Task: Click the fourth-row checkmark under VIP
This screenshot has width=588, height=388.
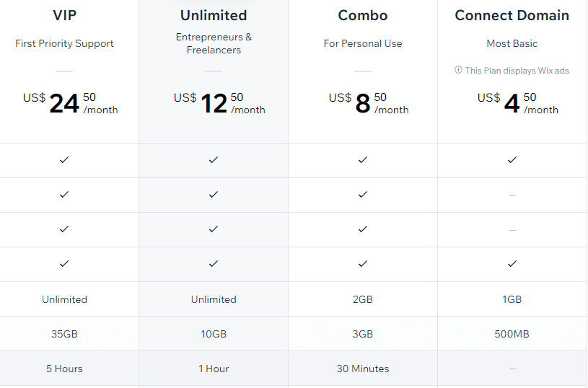Action: pos(64,264)
